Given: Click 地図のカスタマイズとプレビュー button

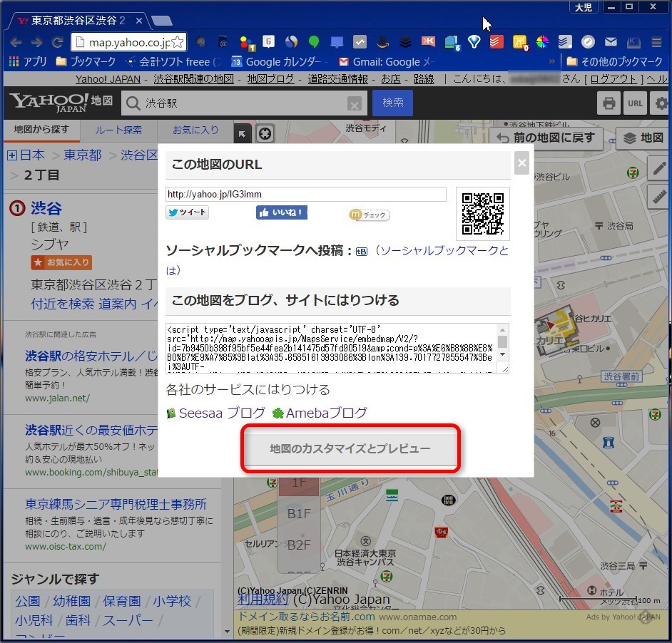Looking at the screenshot, I should (x=350, y=448).
